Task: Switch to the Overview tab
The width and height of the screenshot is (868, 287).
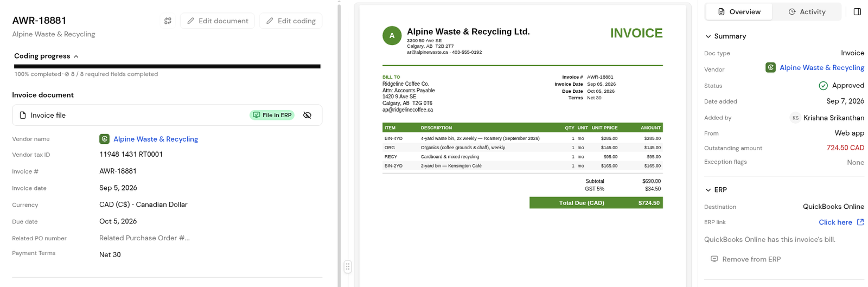Action: [x=739, y=11]
